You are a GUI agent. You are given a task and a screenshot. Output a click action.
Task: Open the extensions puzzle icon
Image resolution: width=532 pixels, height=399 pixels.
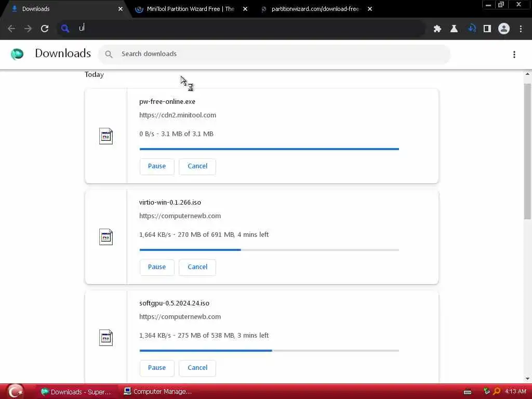tap(437, 29)
